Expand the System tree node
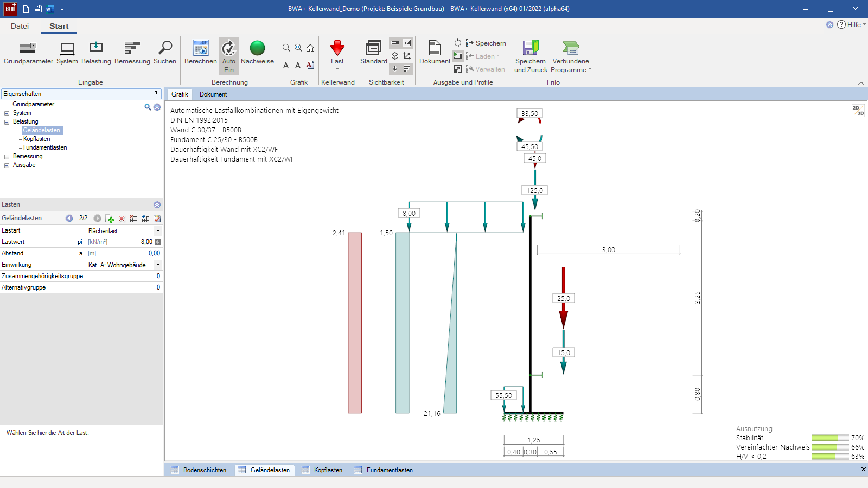 pyautogui.click(x=7, y=113)
